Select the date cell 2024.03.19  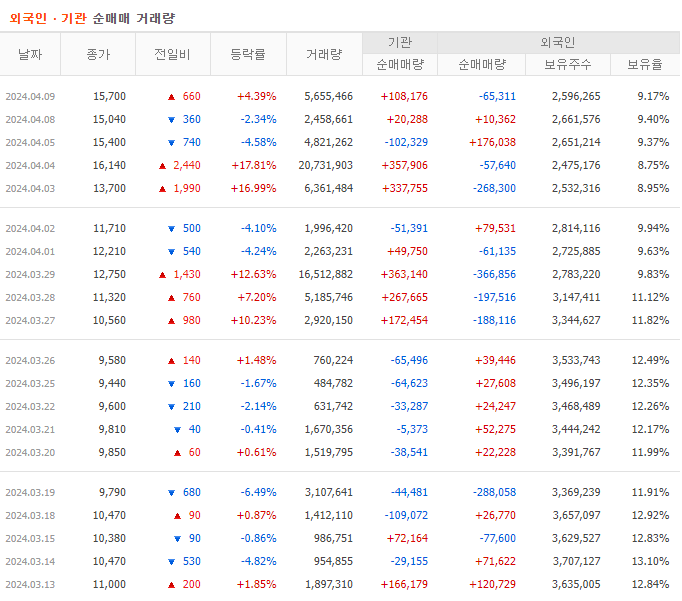tap(30, 493)
